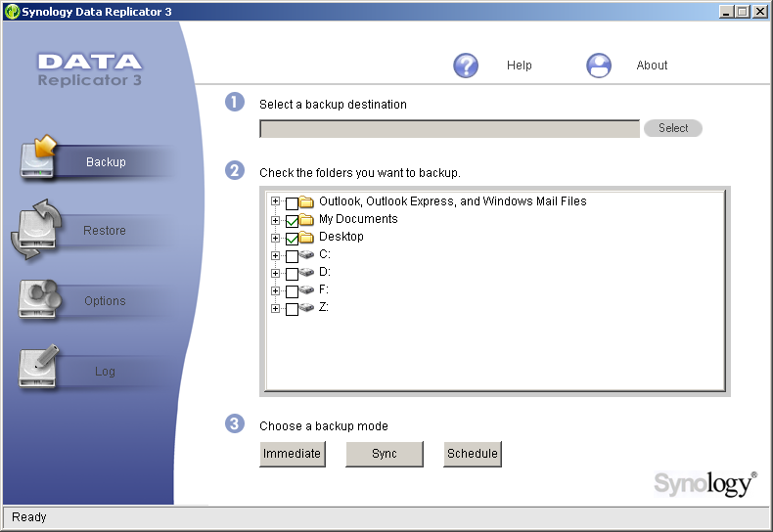Select the D: row label

point(325,272)
